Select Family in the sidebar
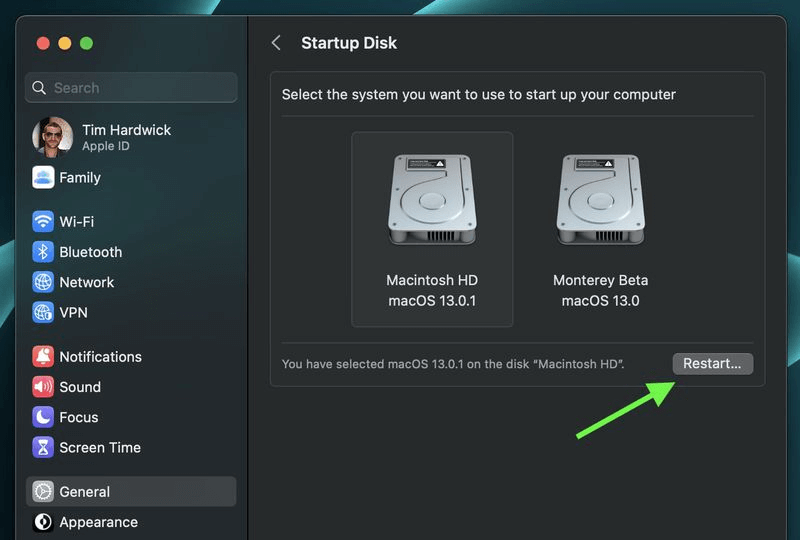 pos(131,178)
